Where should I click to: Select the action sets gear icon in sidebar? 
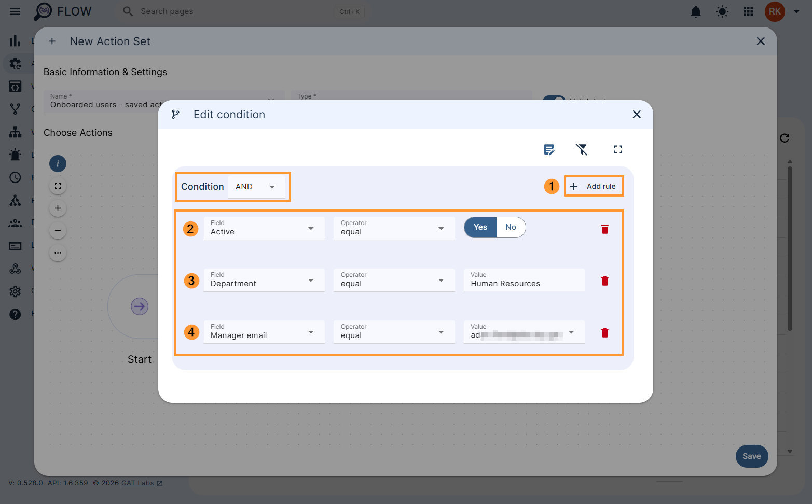coord(15,63)
